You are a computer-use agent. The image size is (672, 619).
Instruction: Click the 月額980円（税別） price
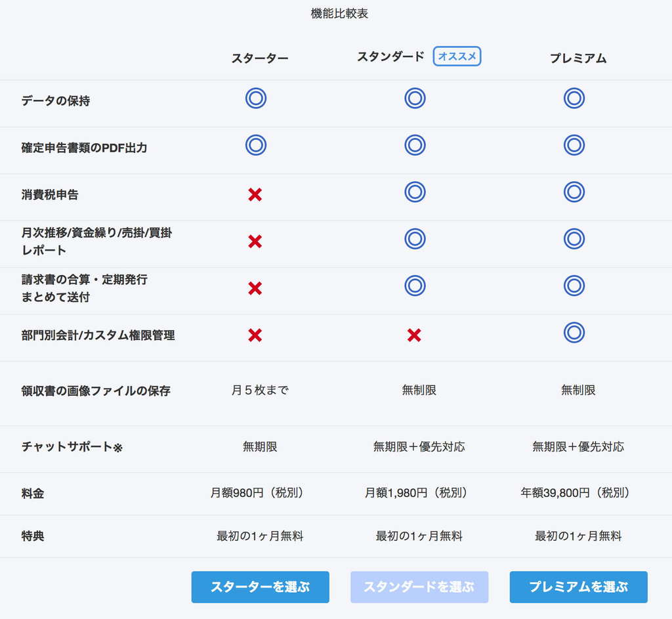(x=259, y=493)
